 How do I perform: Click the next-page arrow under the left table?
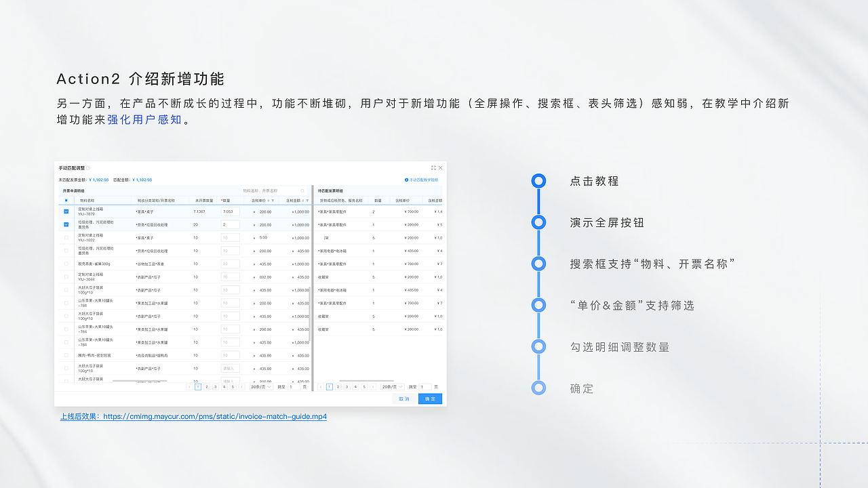click(x=241, y=386)
